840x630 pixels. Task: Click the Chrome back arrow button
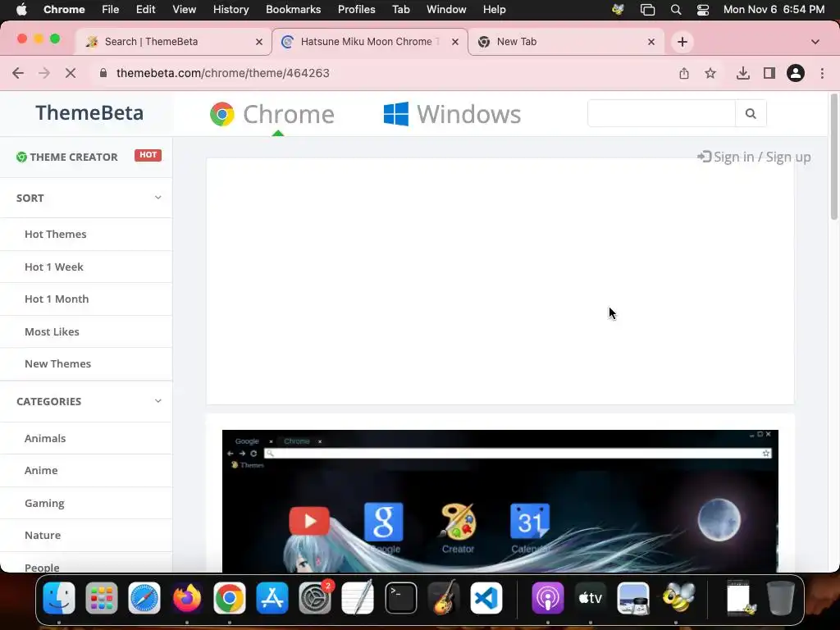click(18, 73)
